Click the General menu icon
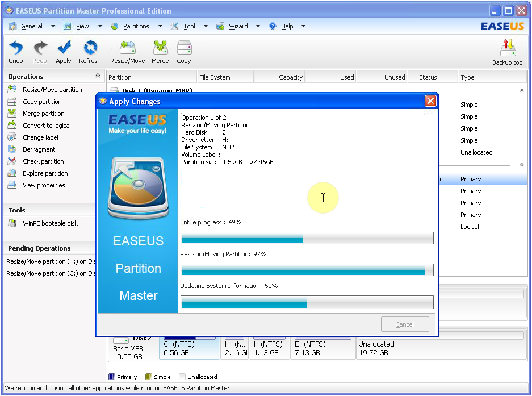 tap(12, 26)
